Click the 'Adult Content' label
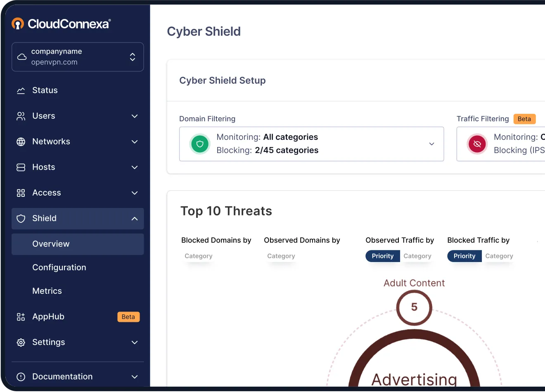The image size is (545, 392). click(414, 283)
